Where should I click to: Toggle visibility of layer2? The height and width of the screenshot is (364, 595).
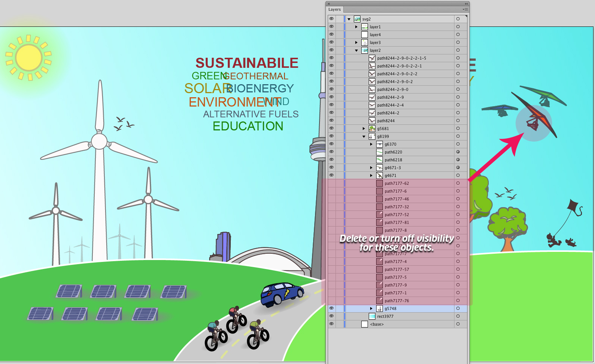(x=331, y=50)
